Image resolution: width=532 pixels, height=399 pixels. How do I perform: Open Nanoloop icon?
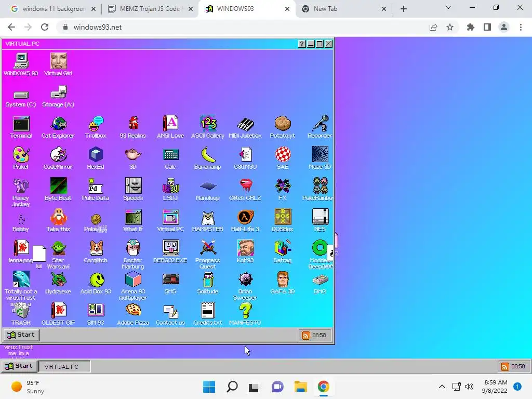click(208, 190)
